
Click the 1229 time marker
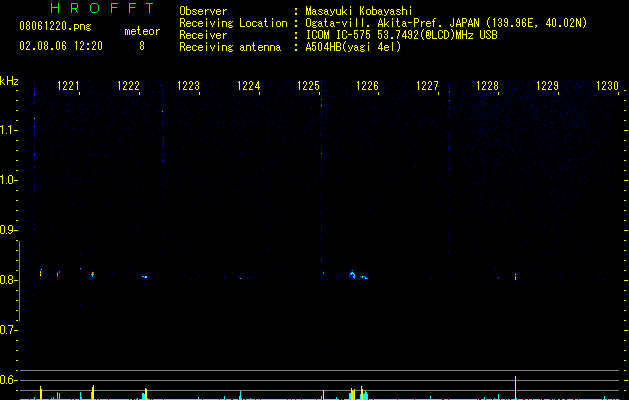tap(547, 86)
